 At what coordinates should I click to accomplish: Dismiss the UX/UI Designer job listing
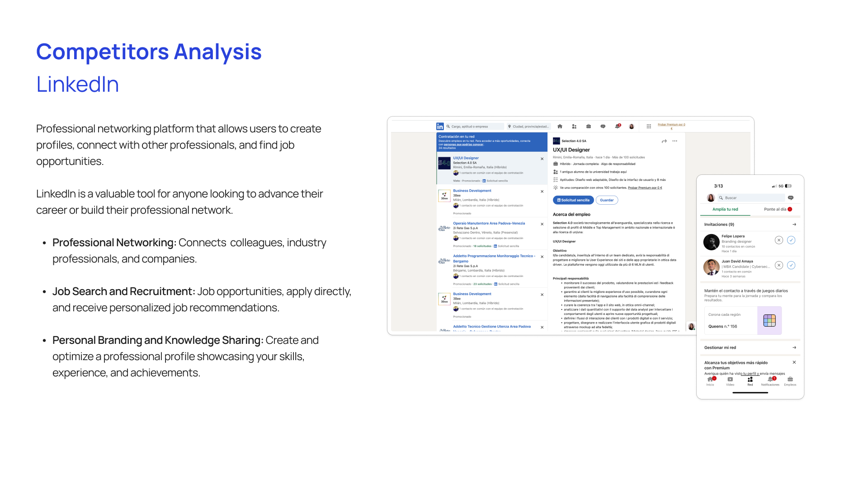click(542, 159)
